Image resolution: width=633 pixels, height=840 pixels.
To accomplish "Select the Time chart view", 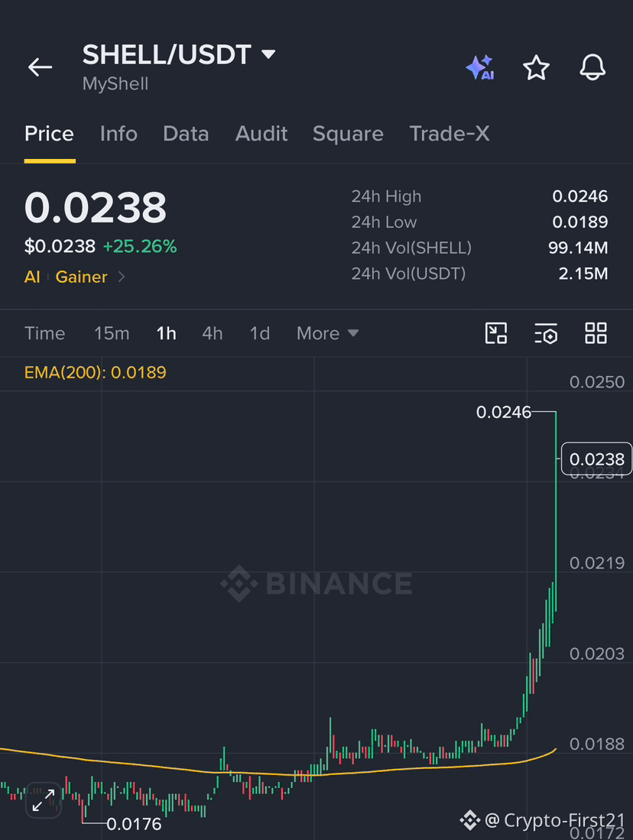I will (44, 333).
